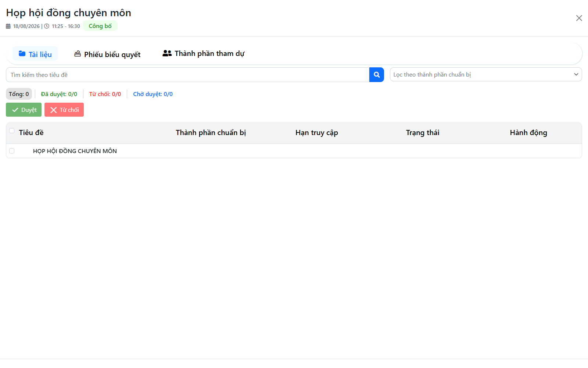Click the Tiêu đề column header
Image resolution: width=588 pixels, height=368 pixels.
pos(31,132)
